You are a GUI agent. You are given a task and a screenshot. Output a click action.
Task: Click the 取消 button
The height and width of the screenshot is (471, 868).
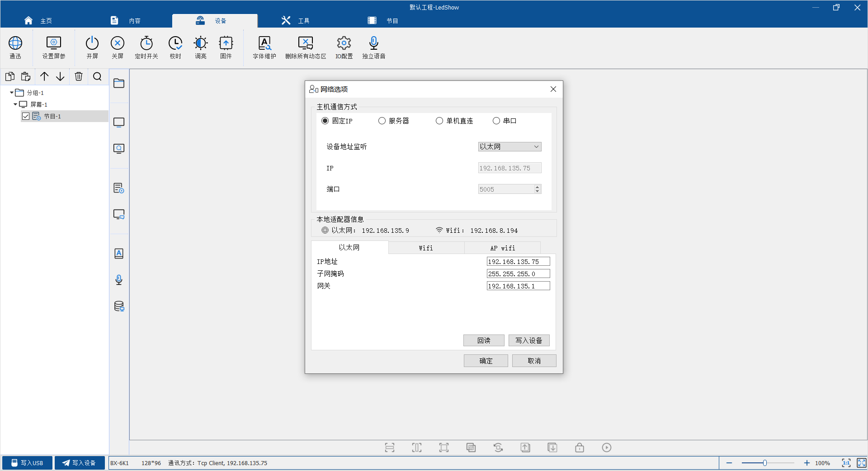click(534, 361)
